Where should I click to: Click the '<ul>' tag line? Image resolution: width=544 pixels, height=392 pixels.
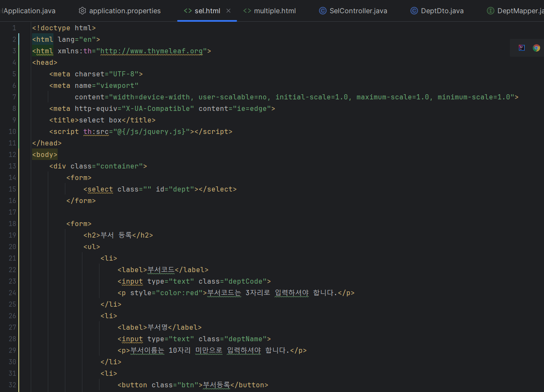pyautogui.click(x=92, y=247)
